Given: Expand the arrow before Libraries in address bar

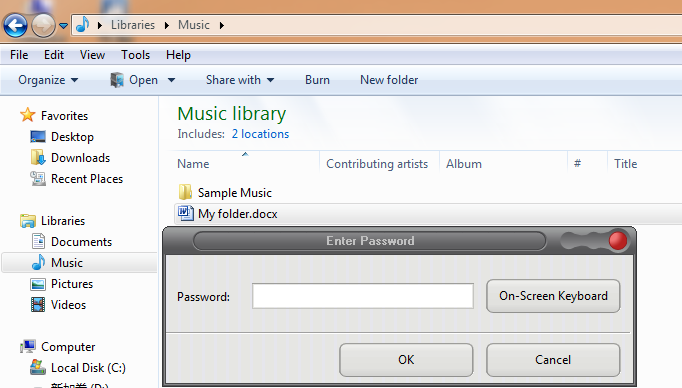Looking at the screenshot, I should click(100, 25).
